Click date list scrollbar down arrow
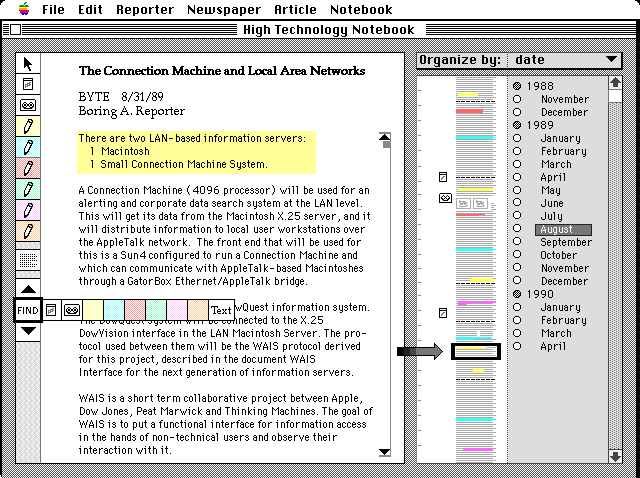The height and width of the screenshot is (478, 640). coord(615,456)
